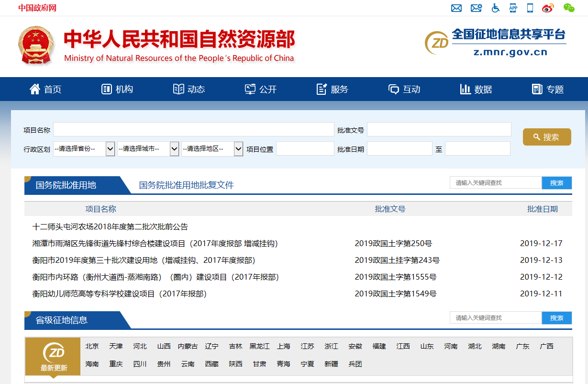588x384 pixels.
Task: Click the APP download icon
Action: (x=513, y=8)
